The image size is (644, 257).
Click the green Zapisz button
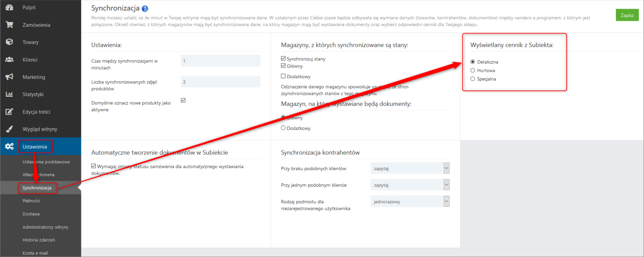tap(627, 15)
